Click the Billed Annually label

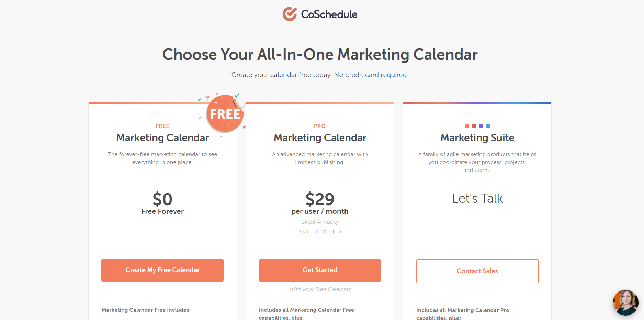320,222
